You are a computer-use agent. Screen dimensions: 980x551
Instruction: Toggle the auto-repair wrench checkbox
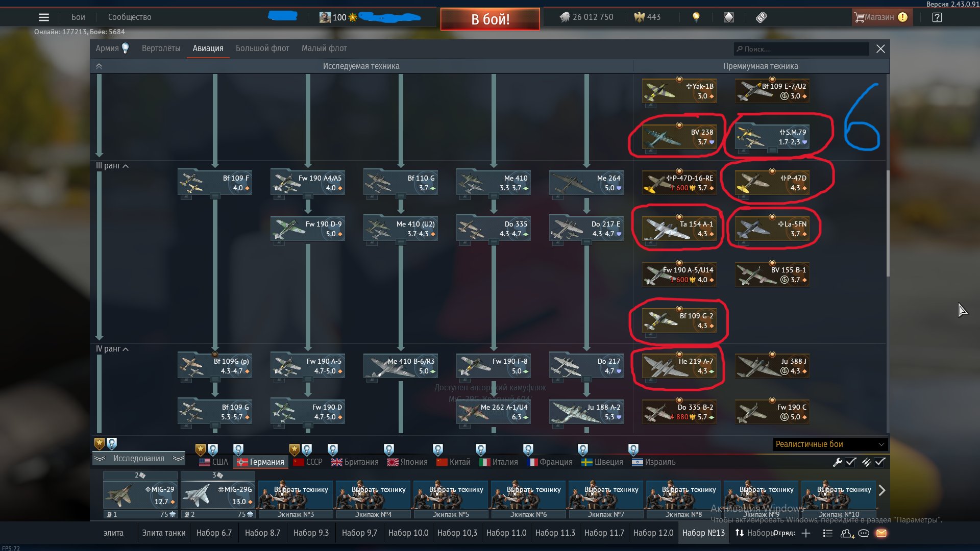[x=850, y=462]
